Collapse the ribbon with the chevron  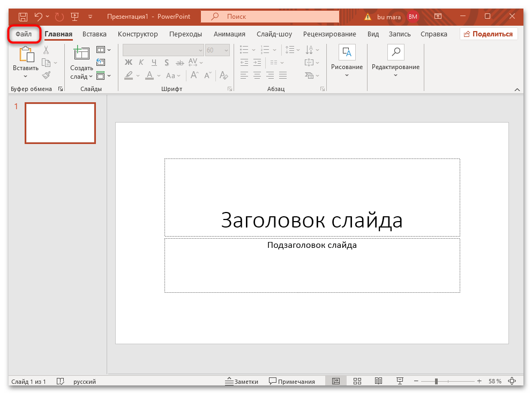[x=517, y=89]
